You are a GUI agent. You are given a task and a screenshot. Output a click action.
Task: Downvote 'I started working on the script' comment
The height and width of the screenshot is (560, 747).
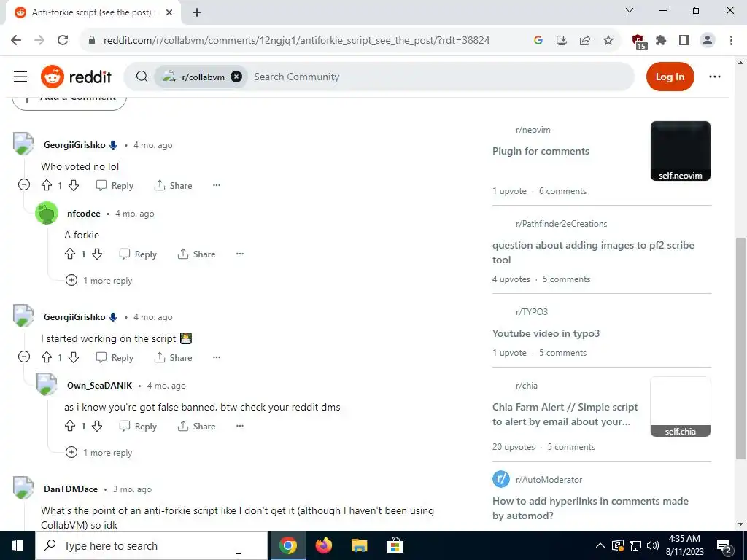point(74,357)
